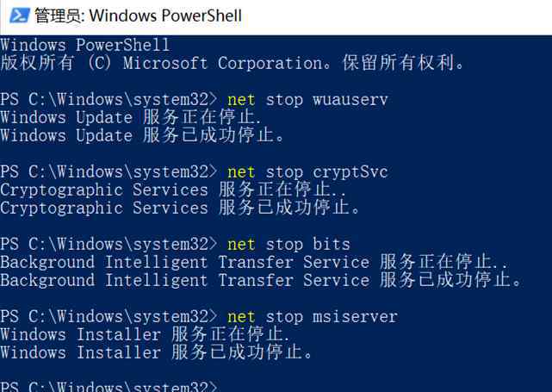Click the 'Windows Installer 服务已成功停止' output line
Image resolution: width=552 pixels, height=392 pixels.
pos(156,352)
